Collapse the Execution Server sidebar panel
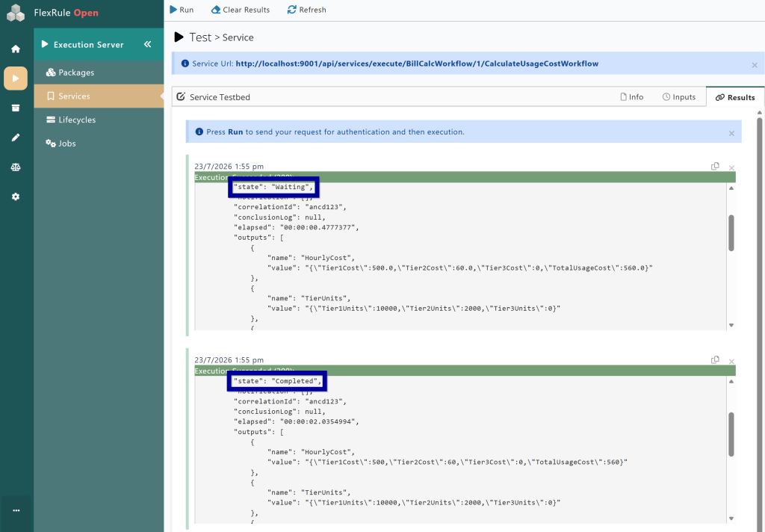The width and height of the screenshot is (765, 532). pos(147,44)
